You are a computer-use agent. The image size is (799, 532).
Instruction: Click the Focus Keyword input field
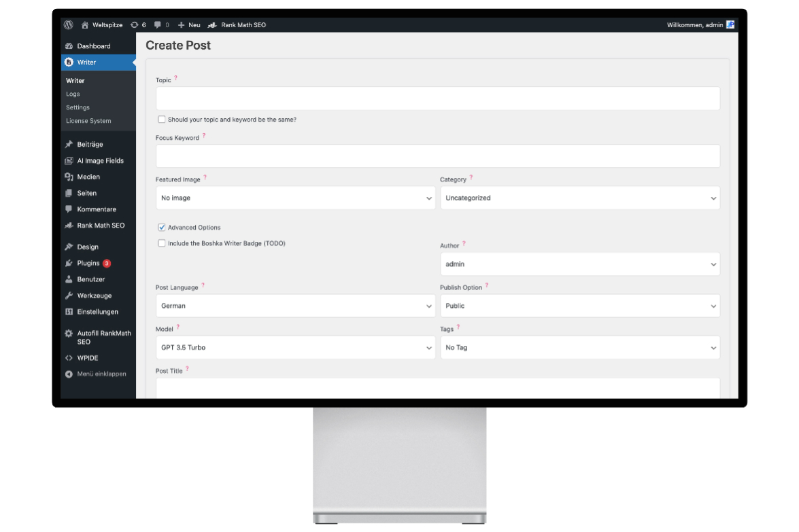click(437, 156)
